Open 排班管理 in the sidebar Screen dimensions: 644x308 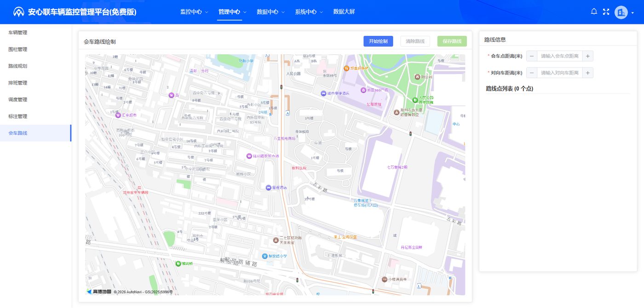(x=35, y=83)
